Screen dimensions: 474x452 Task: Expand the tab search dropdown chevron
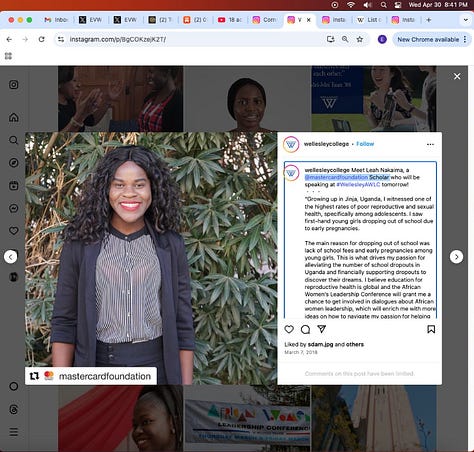[x=466, y=20]
